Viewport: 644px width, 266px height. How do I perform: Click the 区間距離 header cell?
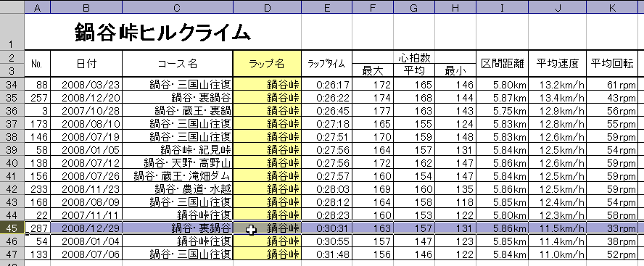tap(503, 64)
